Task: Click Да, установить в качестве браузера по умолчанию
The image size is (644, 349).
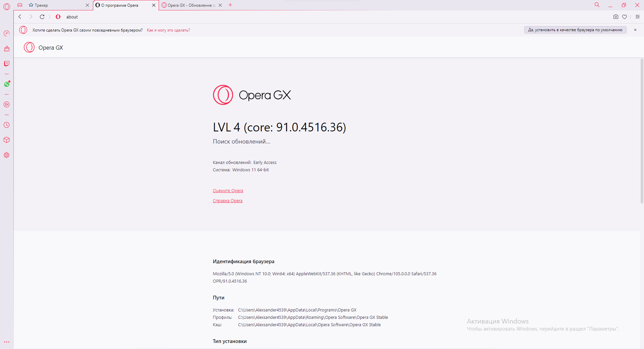Action: coord(575,30)
